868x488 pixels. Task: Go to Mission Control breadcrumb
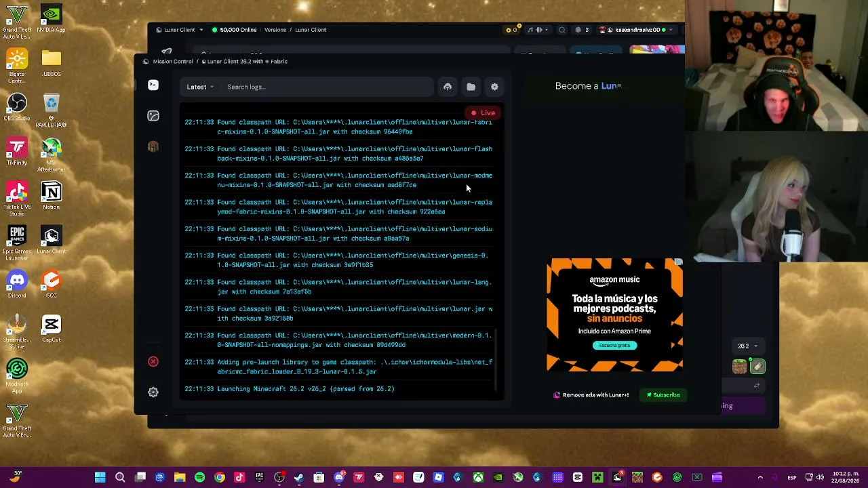tap(173, 62)
